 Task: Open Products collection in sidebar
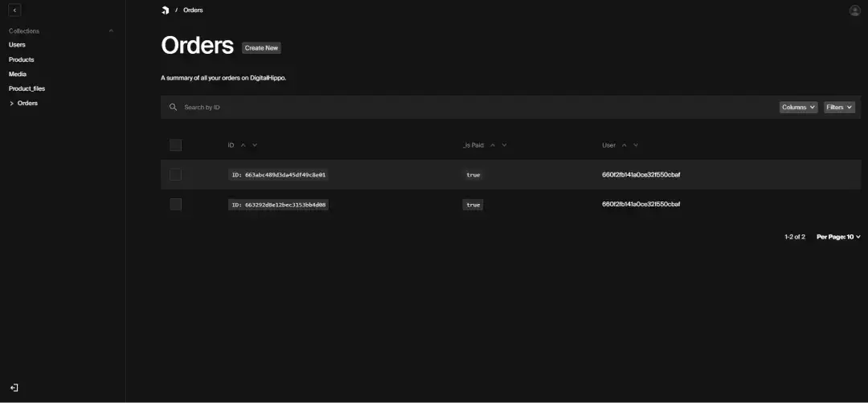pyautogui.click(x=22, y=59)
